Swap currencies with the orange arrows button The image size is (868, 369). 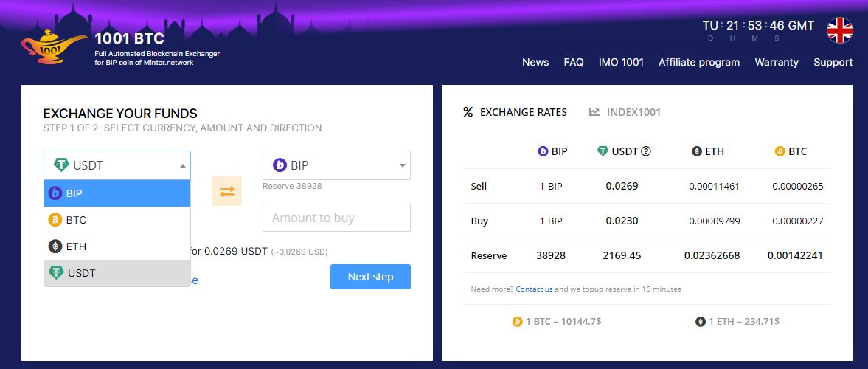click(x=227, y=191)
